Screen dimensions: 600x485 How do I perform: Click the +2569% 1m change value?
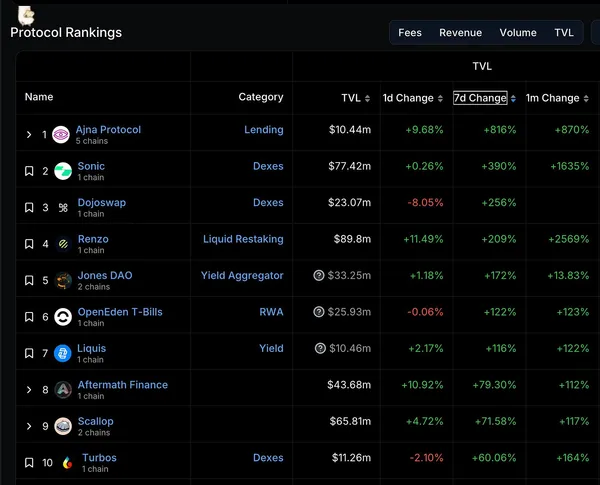click(x=569, y=239)
